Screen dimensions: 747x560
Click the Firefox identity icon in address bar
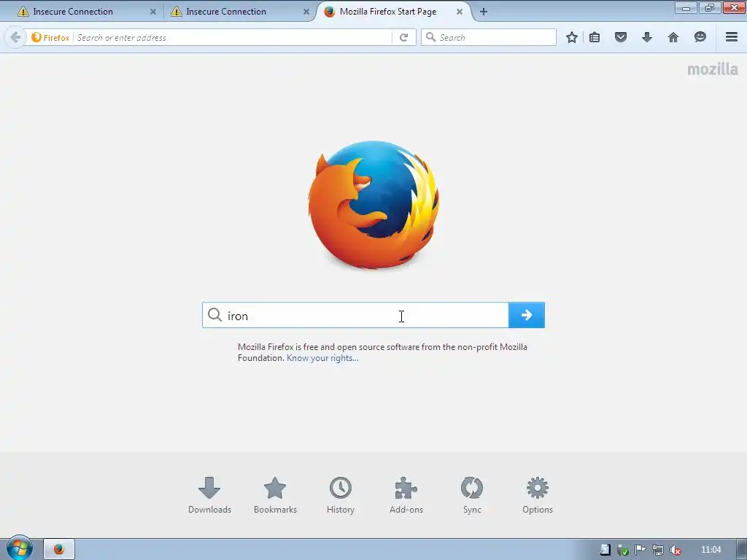tap(50, 37)
